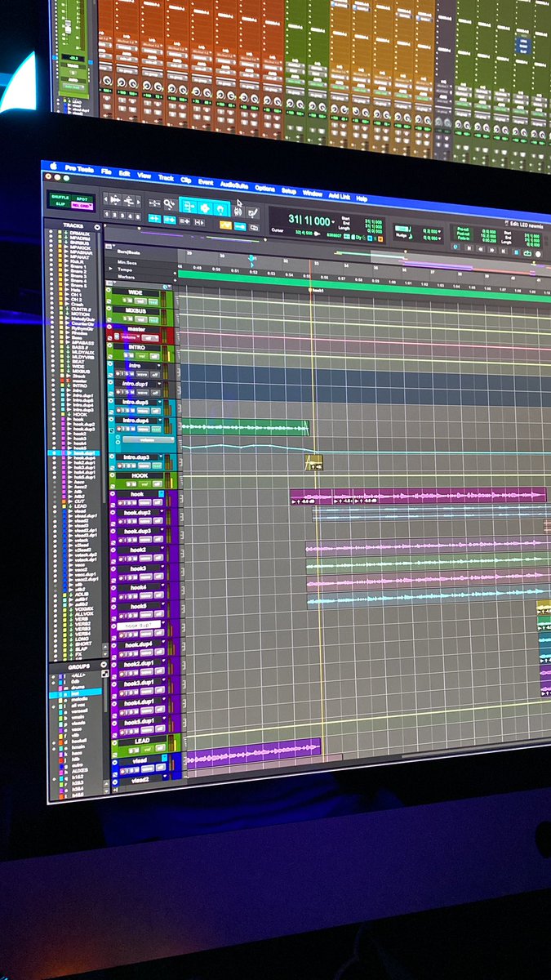Select the magenta hook audio clip
The image size is (551, 980).
click(418, 496)
